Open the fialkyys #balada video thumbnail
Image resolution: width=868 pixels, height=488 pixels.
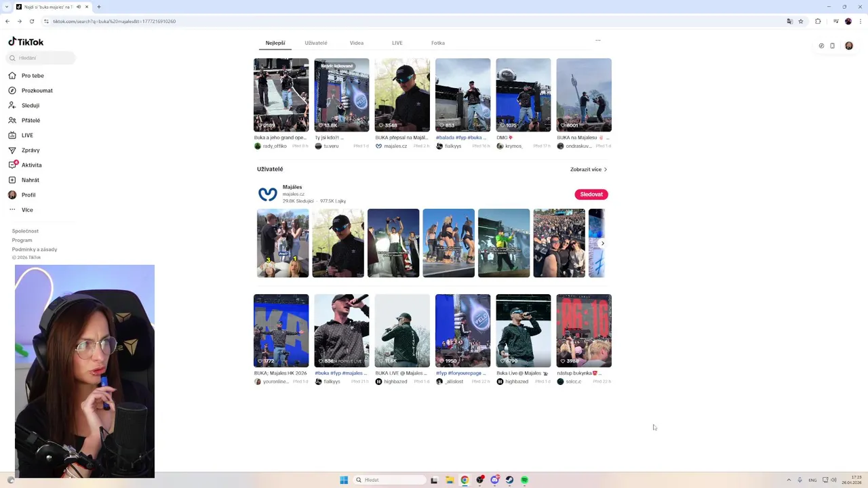[x=462, y=95]
